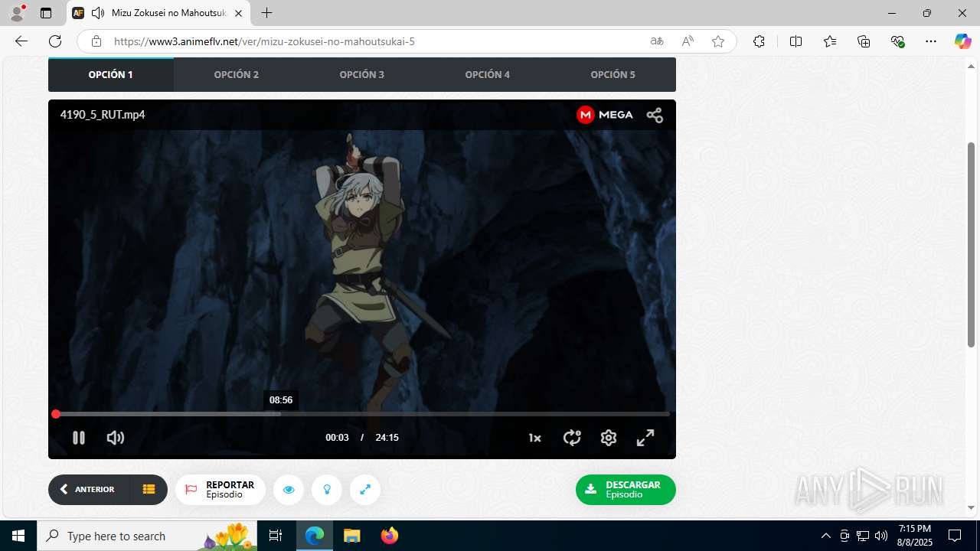This screenshot has height=551, width=980.
Task: Open browser essentials icon
Action: (897, 41)
